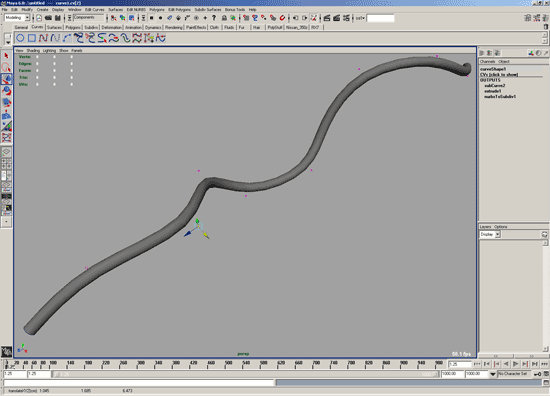Image resolution: width=550 pixels, height=396 pixels.
Task: Open the Object menu in Channel Box
Action: click(x=504, y=61)
